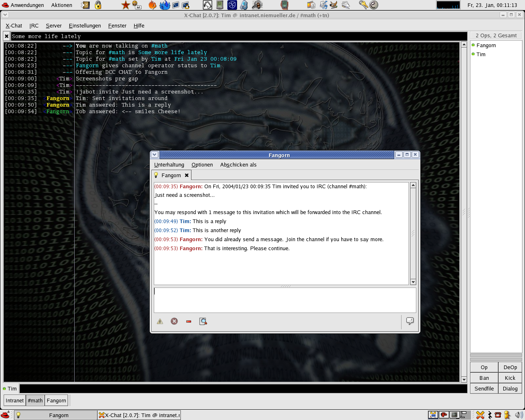Click the send message speech bubble icon
Screen dimensions: 525x420
410,321
